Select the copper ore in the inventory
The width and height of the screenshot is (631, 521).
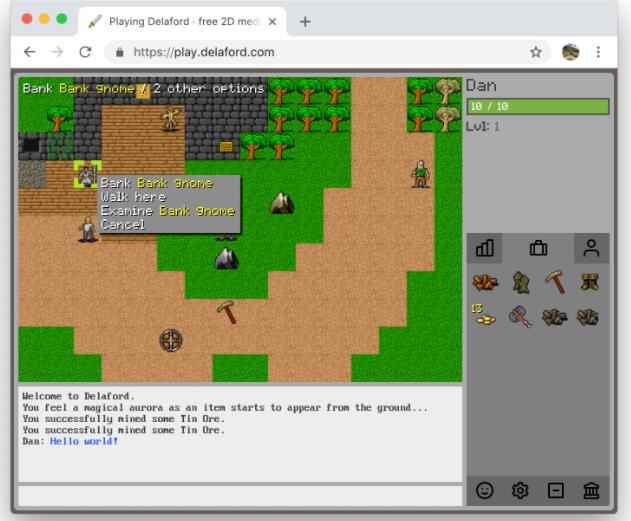tap(485, 283)
